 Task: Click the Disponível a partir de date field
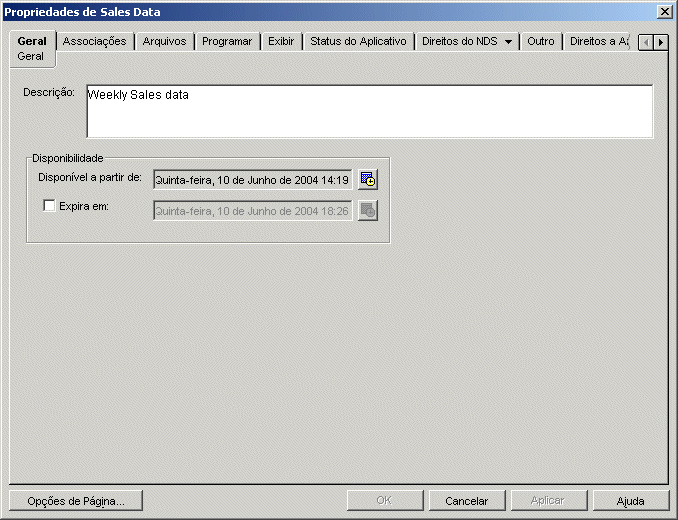253,180
